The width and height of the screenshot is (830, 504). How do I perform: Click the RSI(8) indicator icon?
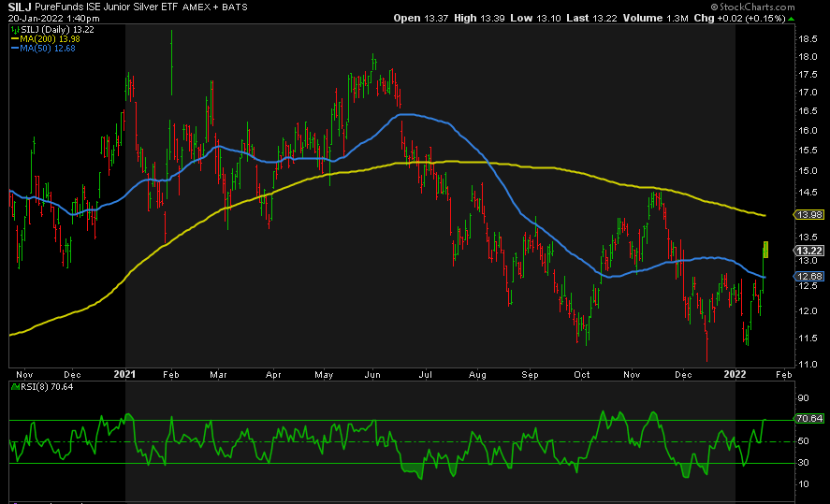[x=15, y=387]
